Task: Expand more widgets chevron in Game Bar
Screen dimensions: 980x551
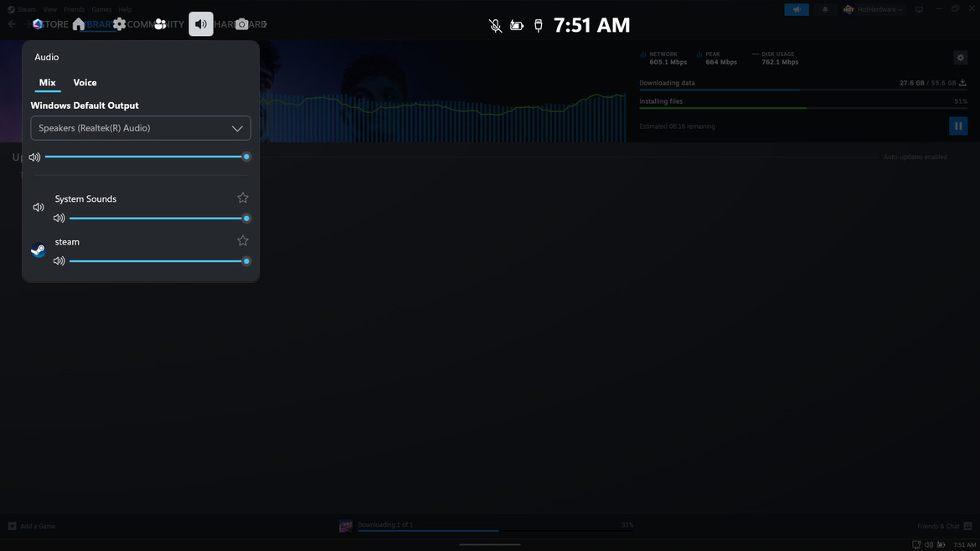Action: point(265,24)
